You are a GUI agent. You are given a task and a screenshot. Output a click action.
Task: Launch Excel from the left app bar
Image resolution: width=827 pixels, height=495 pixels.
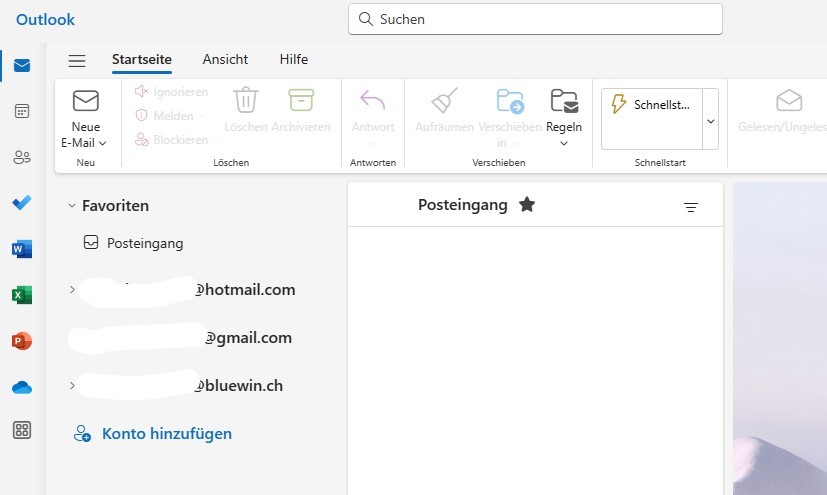[22, 295]
